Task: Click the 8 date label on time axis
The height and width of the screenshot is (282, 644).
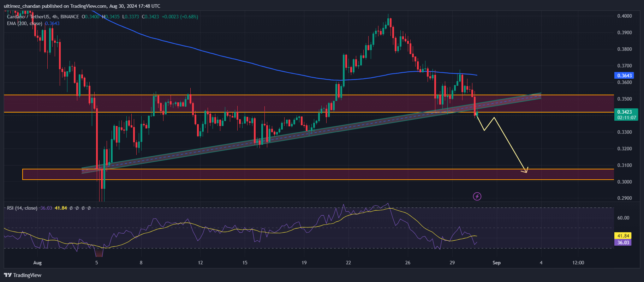Action: pyautogui.click(x=141, y=263)
